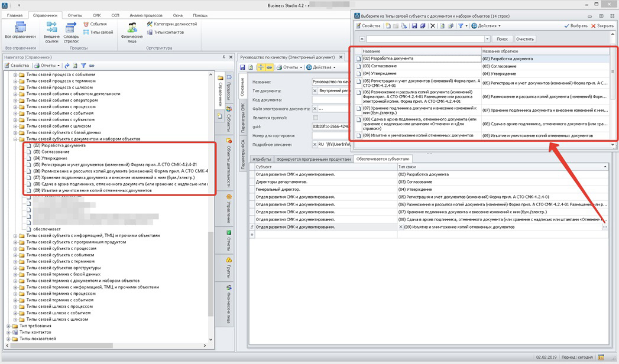Click the save icon in document toolbar
This screenshot has width=619, height=364.
(x=242, y=67)
